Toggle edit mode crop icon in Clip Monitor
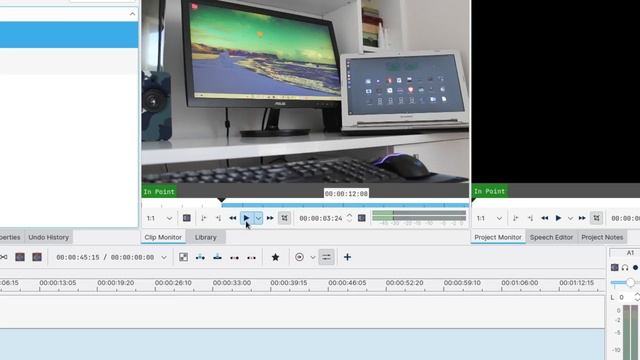The height and width of the screenshot is (360, 640). point(284,218)
